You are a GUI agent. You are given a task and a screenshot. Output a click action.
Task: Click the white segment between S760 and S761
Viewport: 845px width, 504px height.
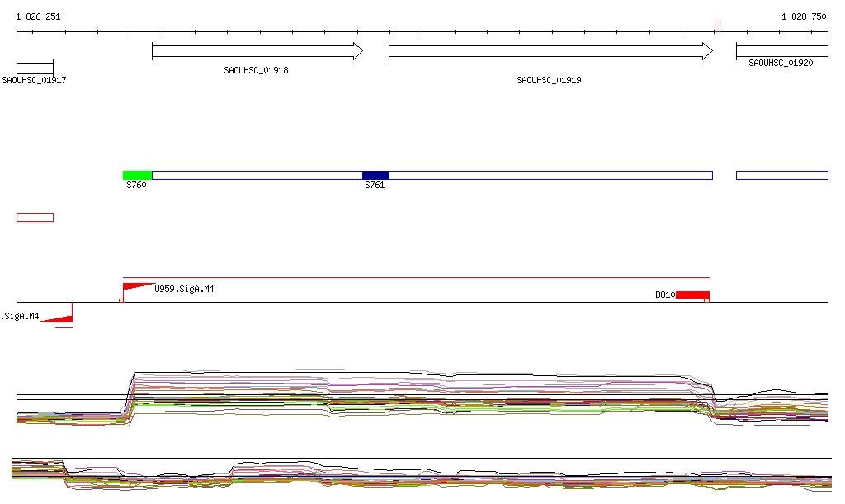tap(257, 175)
